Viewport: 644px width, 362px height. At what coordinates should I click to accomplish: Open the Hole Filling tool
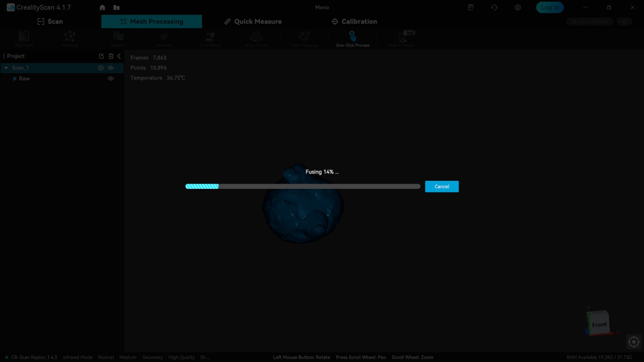click(210, 39)
